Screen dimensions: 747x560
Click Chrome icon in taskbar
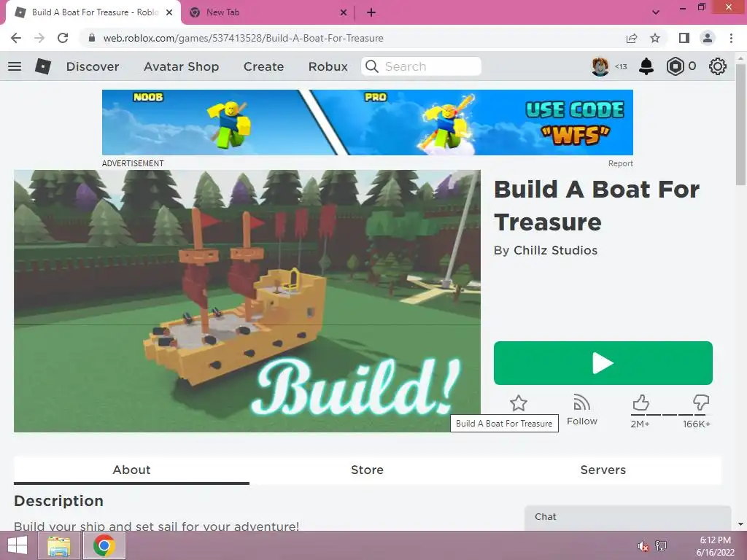pos(104,545)
